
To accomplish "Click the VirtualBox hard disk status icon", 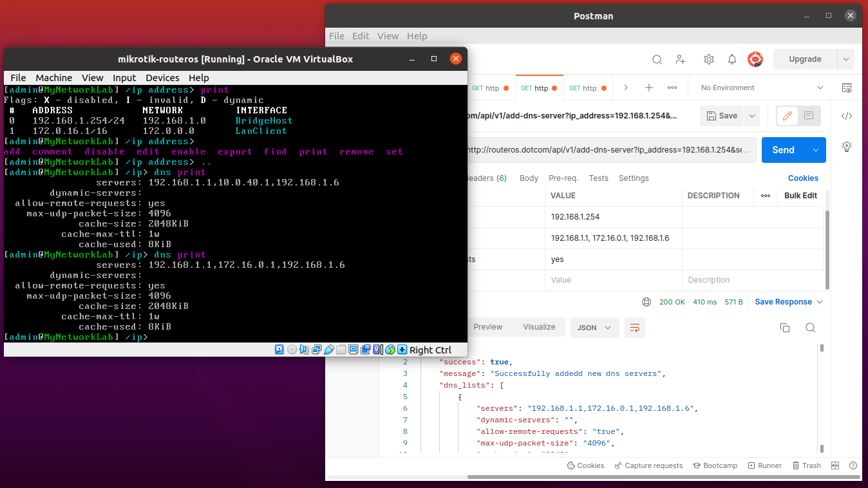I will coord(279,350).
